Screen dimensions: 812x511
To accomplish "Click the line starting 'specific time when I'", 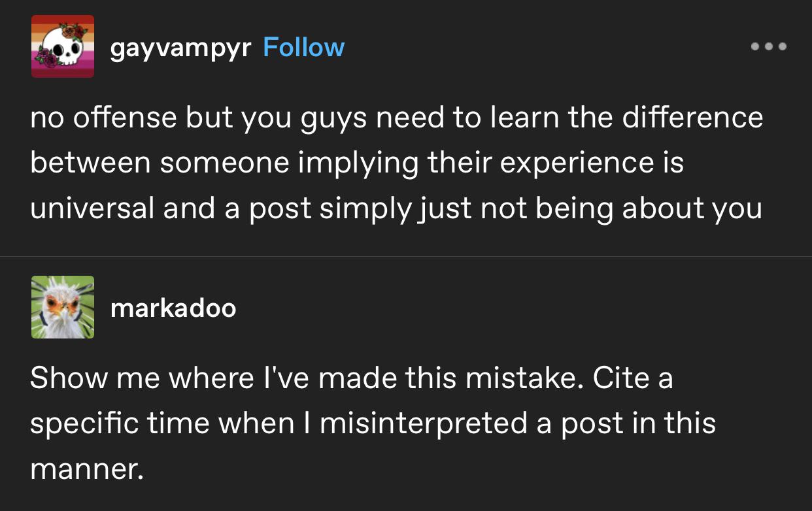I will click(373, 424).
